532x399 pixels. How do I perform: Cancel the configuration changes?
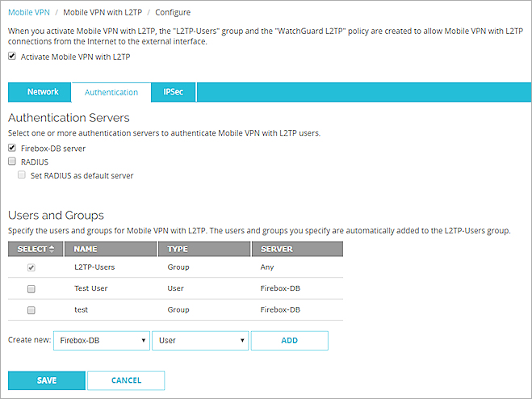pos(126,380)
